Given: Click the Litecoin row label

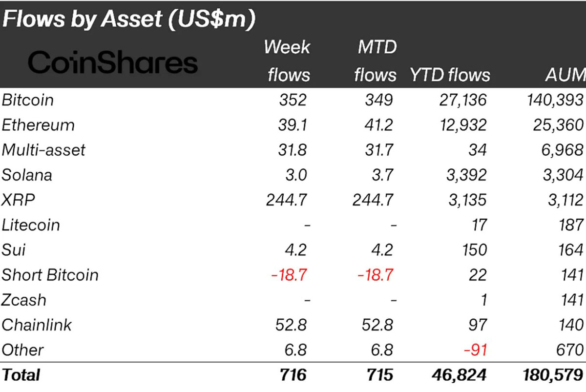Looking at the screenshot, I should coord(31,225).
